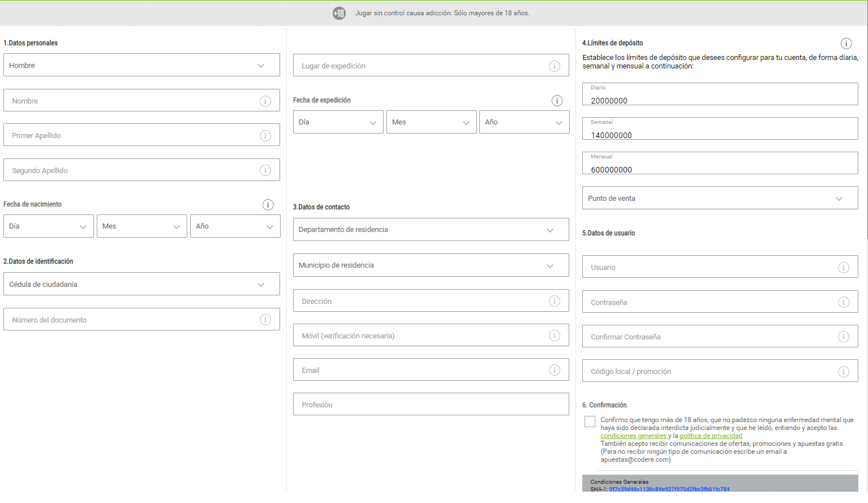Show help for the Usuario field
This screenshot has height=503, width=868.
[844, 266]
